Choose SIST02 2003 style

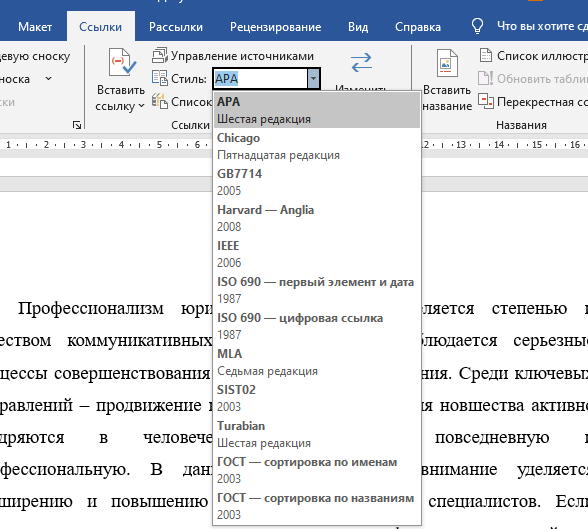(317, 398)
